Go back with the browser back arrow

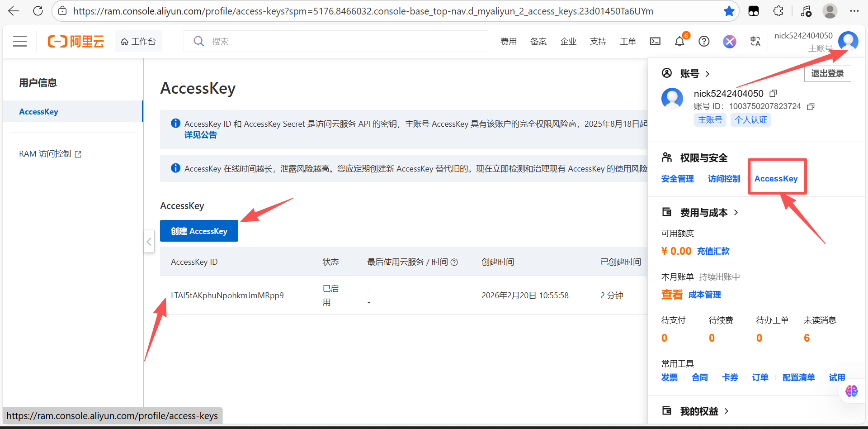(x=14, y=11)
